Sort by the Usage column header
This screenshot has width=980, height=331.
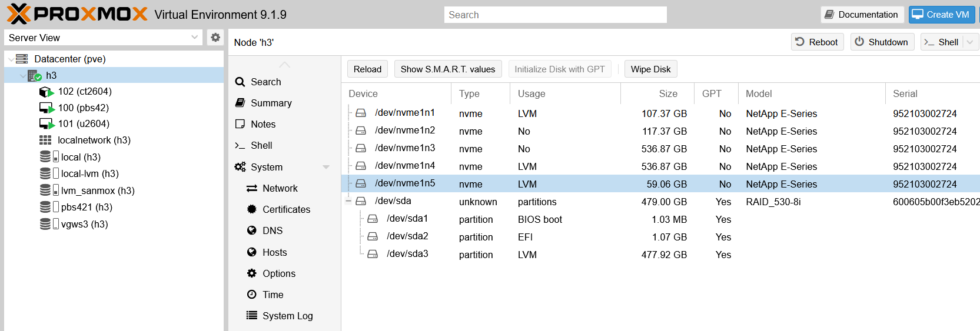[565, 93]
